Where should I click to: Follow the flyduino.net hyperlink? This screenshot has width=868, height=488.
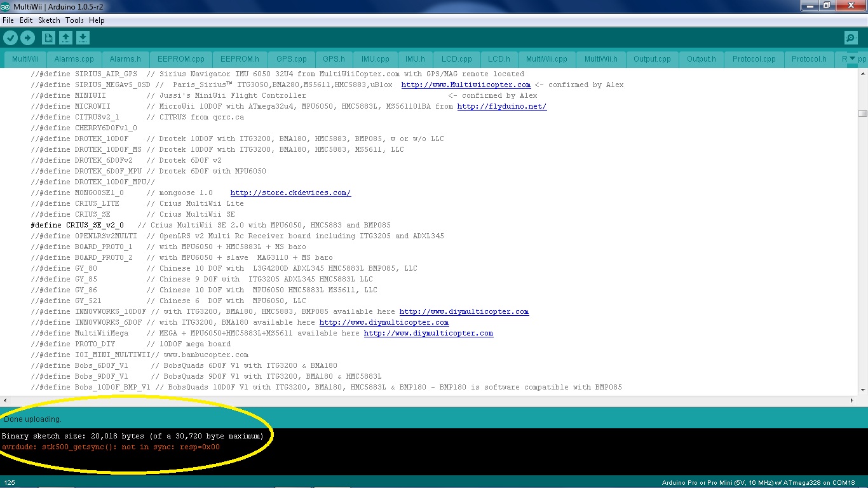501,106
